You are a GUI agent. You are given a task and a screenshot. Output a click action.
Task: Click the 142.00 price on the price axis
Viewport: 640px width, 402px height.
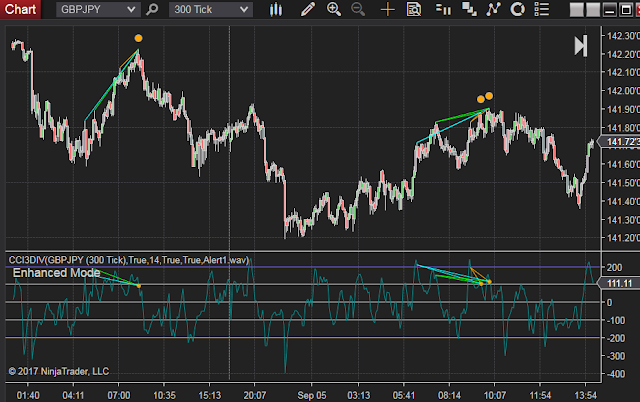623,91
